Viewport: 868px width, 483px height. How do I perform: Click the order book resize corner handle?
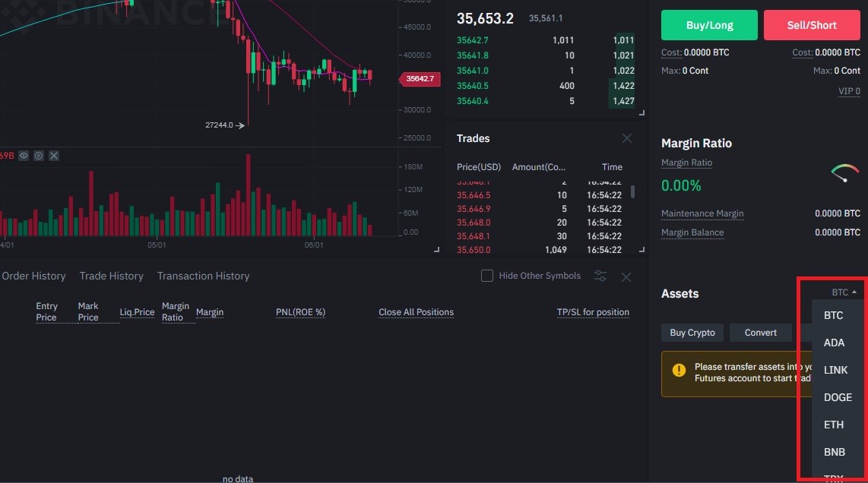[641, 113]
